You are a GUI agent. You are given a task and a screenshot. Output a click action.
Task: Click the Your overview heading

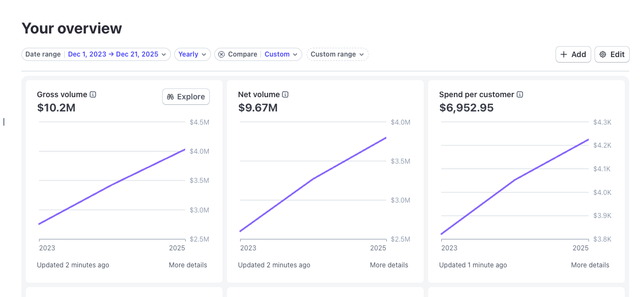click(x=72, y=29)
